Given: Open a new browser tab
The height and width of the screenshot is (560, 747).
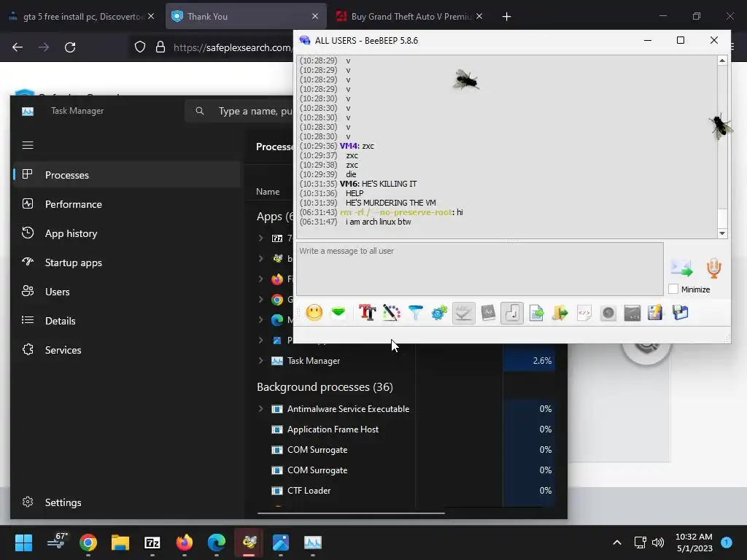Looking at the screenshot, I should pyautogui.click(x=506, y=17).
